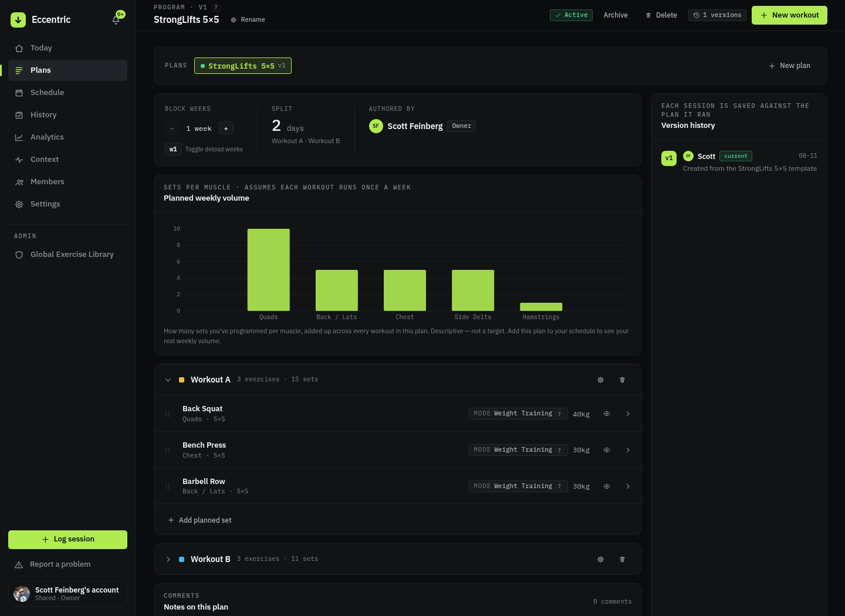Image resolution: width=845 pixels, height=616 pixels.
Task: Add planned set to Workout A
Action: [x=200, y=520]
